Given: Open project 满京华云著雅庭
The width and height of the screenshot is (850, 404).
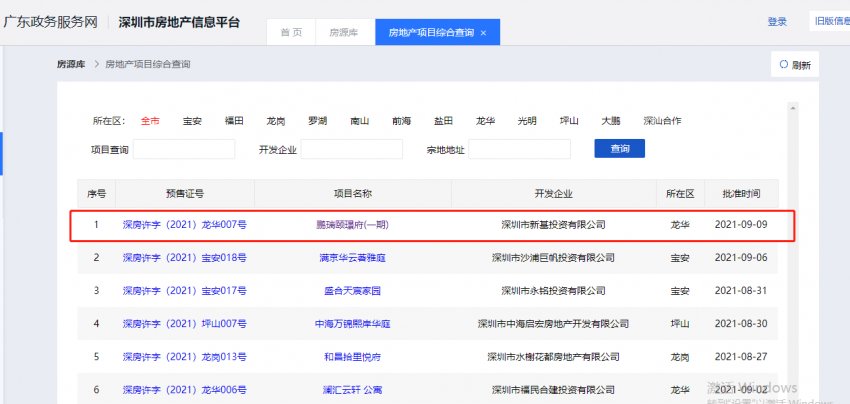Looking at the screenshot, I should coord(352,258).
